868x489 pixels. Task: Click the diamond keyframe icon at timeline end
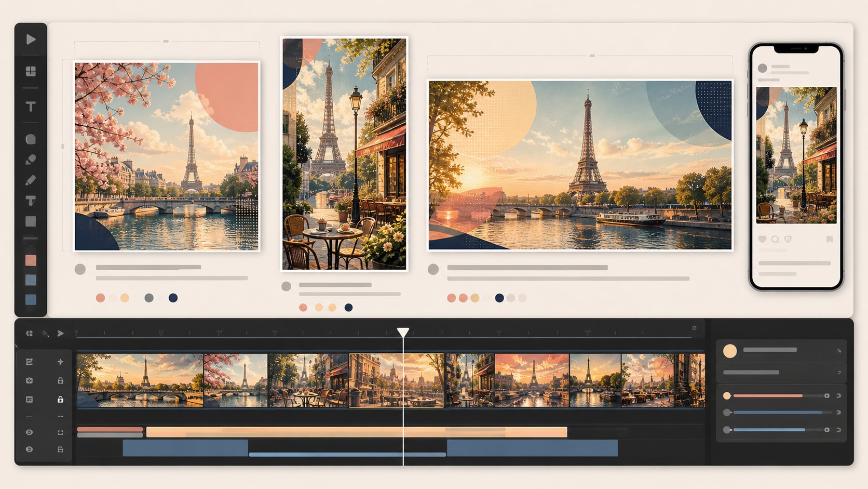click(694, 328)
